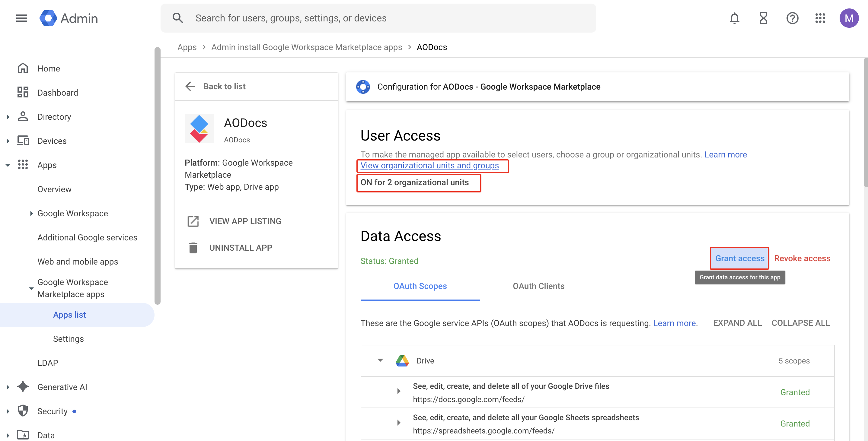The height and width of the screenshot is (441, 868).
Task: Click the AODocs app logo
Action: pyautogui.click(x=199, y=129)
